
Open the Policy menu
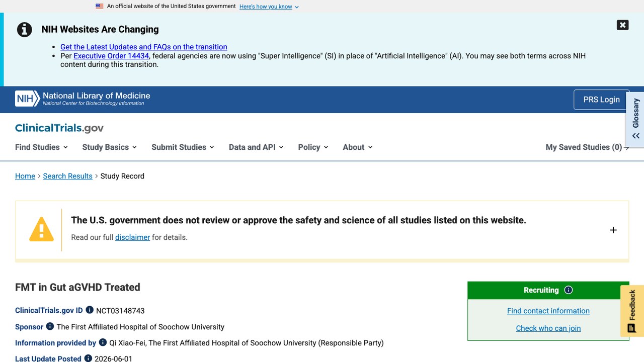coord(313,147)
